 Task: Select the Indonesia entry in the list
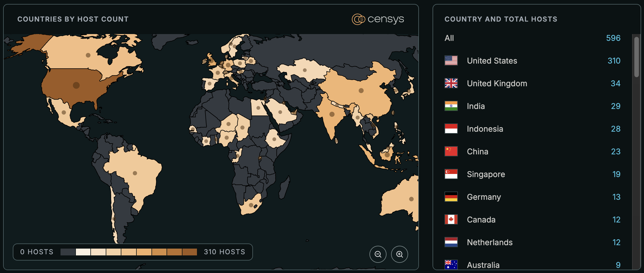click(x=485, y=129)
